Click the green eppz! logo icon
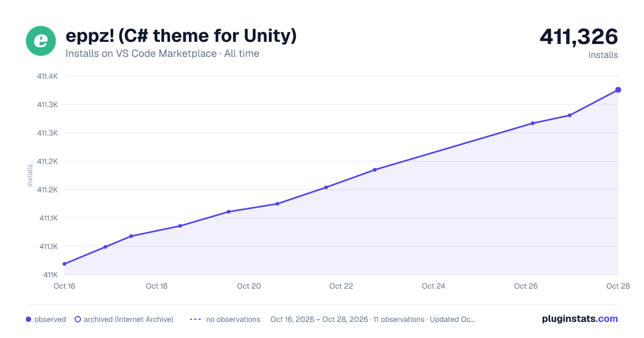The image size is (644, 338). [41, 41]
